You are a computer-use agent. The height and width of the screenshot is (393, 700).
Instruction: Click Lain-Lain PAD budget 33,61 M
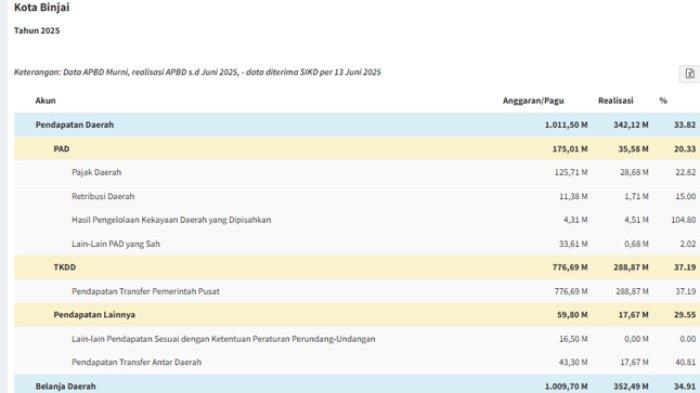(573, 244)
